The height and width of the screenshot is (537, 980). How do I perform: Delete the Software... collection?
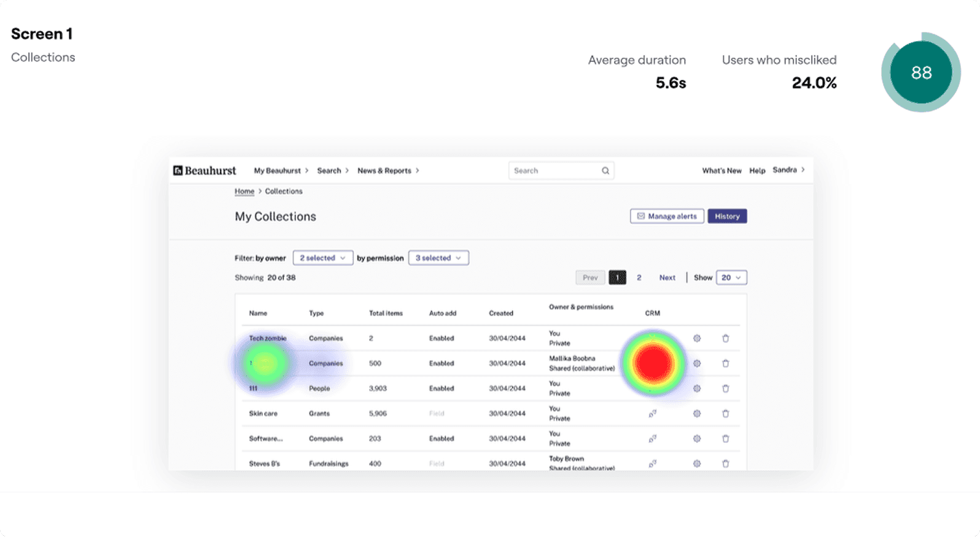(x=726, y=439)
